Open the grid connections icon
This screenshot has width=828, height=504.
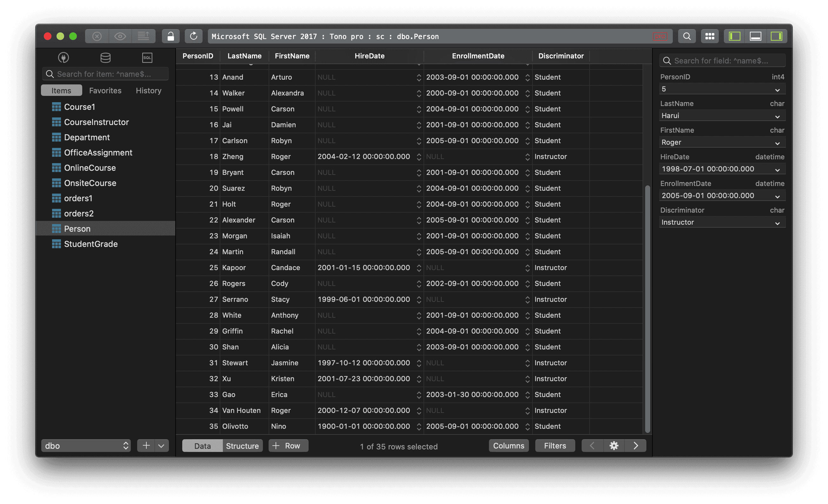coord(710,36)
